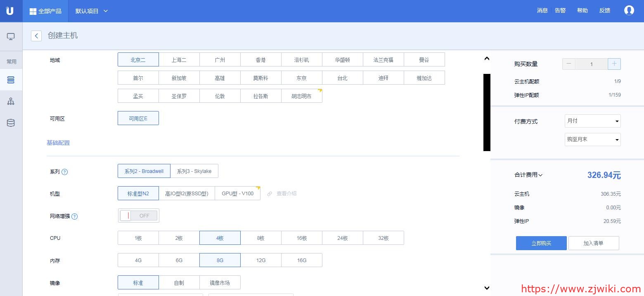Open the user avatar profile icon
The width and height of the screenshot is (644, 296).
pyautogui.click(x=629, y=11)
